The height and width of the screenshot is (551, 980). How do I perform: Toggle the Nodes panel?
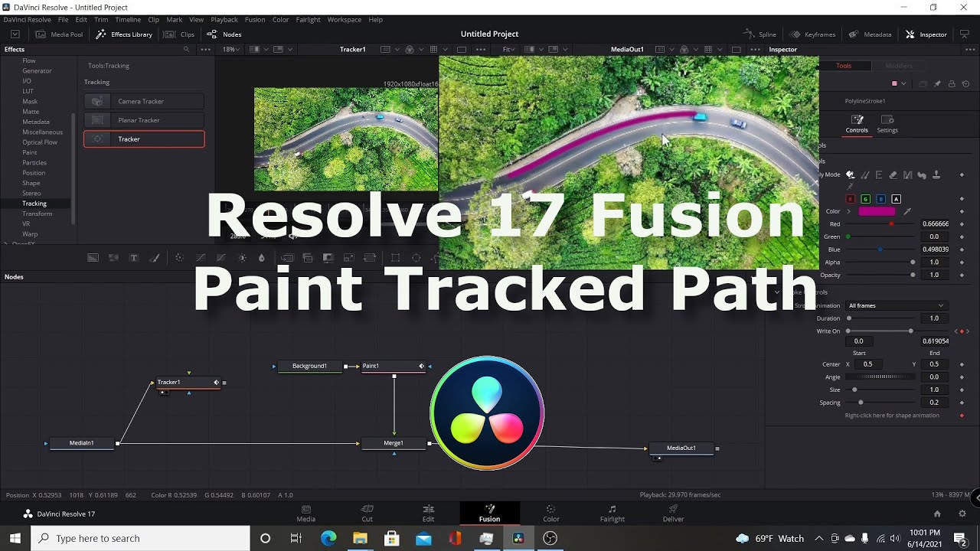pos(224,34)
